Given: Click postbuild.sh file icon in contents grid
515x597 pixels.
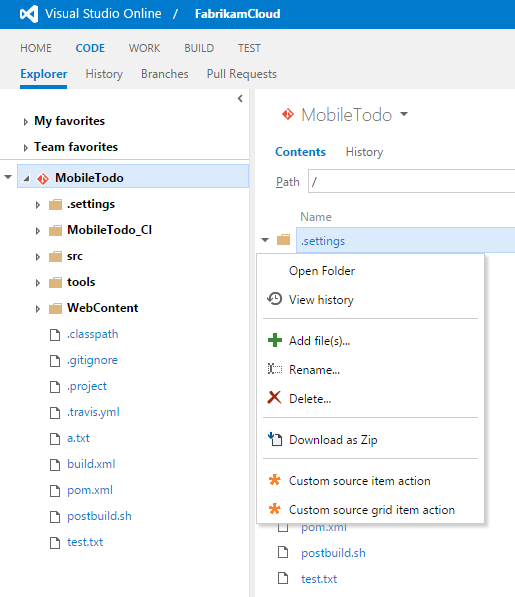Looking at the screenshot, I should click(283, 552).
